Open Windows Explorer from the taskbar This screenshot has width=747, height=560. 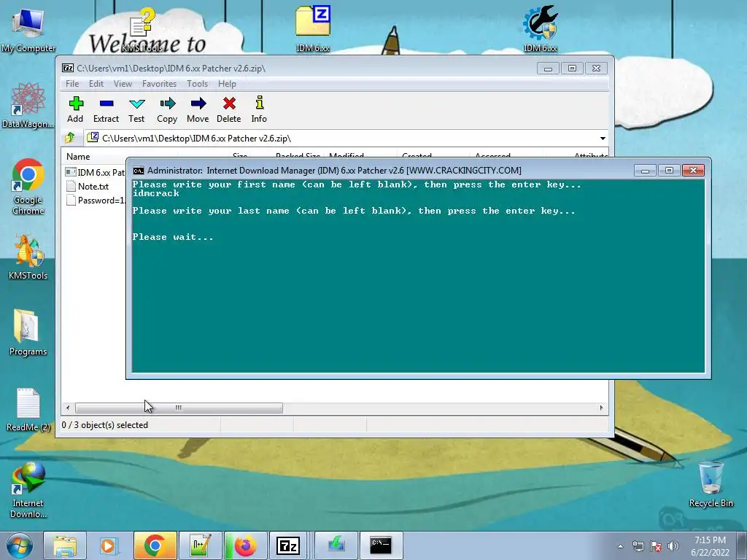pos(65,545)
